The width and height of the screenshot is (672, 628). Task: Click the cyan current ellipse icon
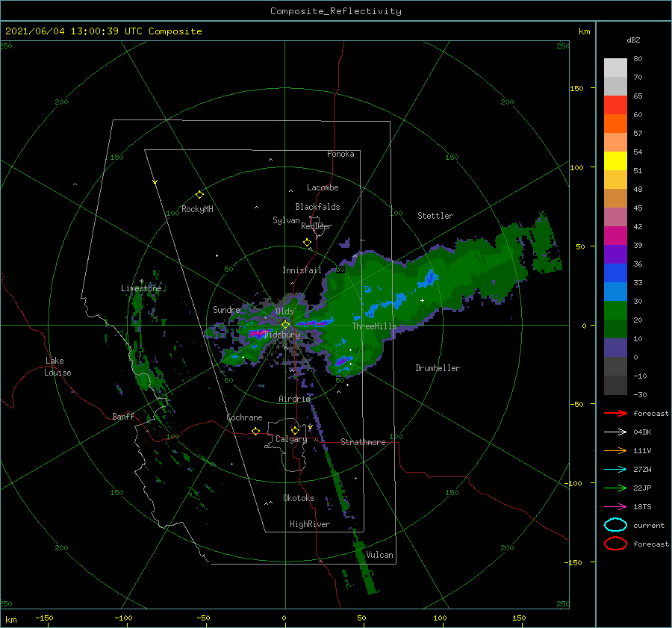[615, 525]
